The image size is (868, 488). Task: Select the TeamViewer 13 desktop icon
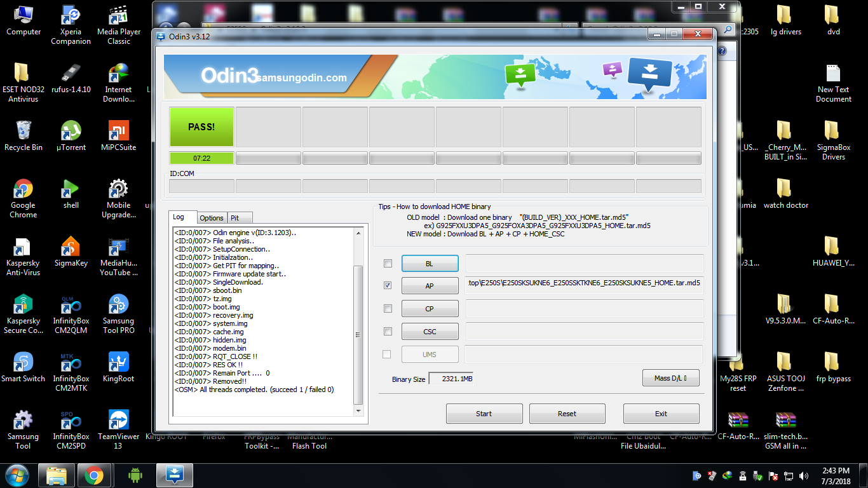[119, 430]
